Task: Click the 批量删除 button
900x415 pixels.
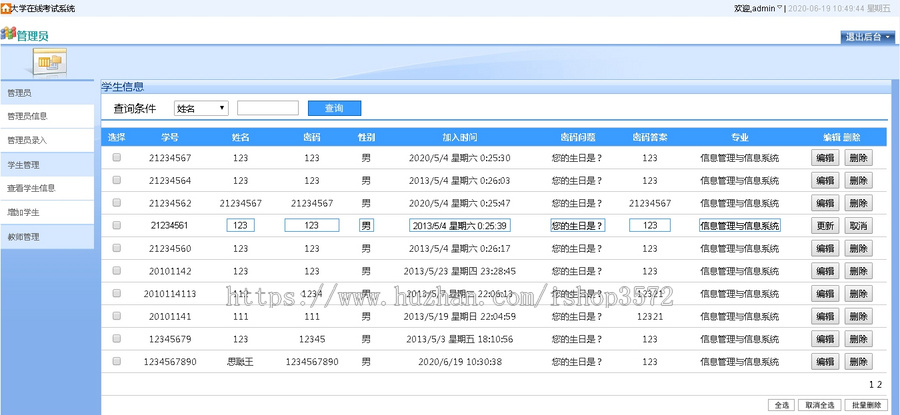Action: (867, 405)
